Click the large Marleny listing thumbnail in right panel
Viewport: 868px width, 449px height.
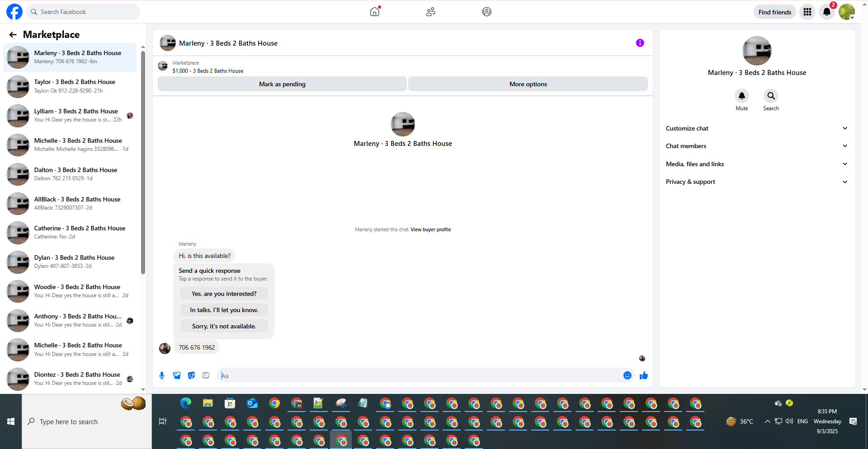tap(757, 51)
